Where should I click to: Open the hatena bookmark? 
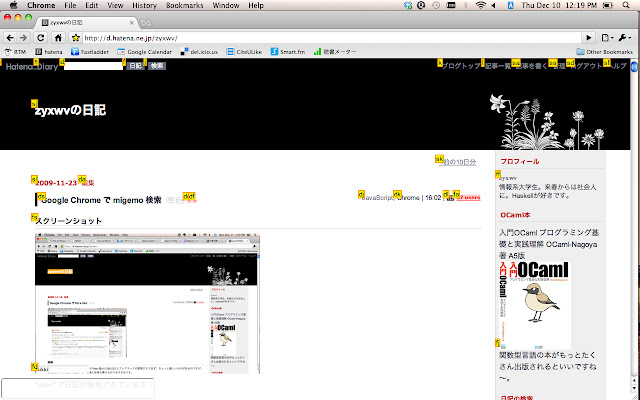49,52
